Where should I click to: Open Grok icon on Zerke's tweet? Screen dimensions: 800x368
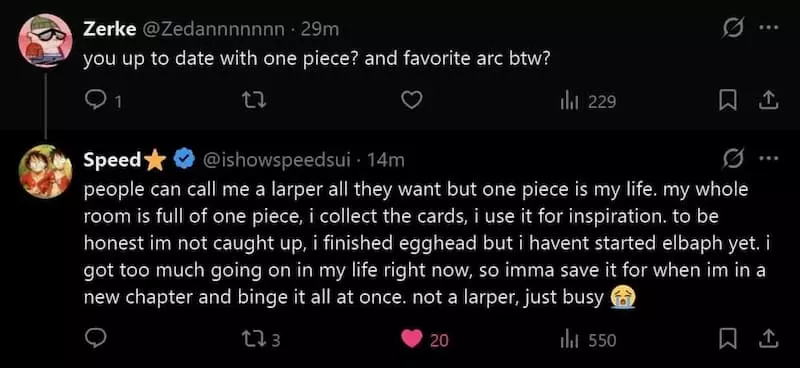733,30
